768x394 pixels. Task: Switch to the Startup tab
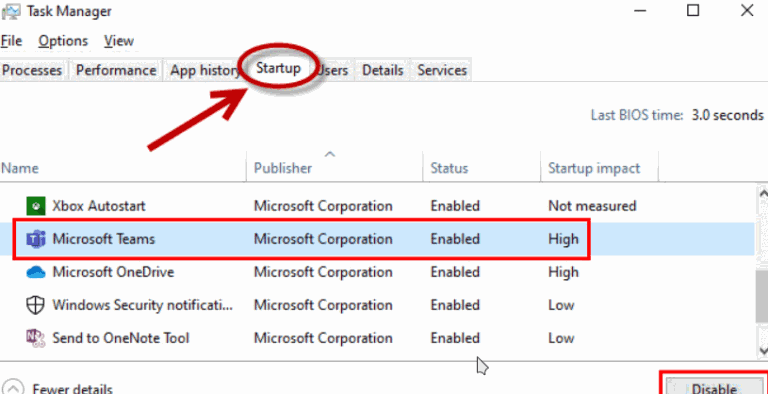click(x=278, y=68)
